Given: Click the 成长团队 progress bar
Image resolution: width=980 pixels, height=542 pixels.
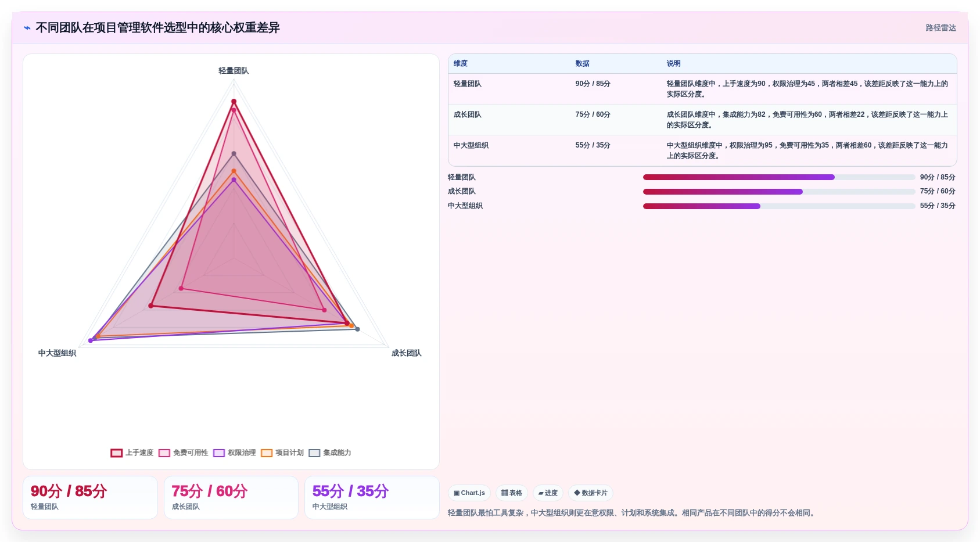Looking at the screenshot, I should point(779,191).
